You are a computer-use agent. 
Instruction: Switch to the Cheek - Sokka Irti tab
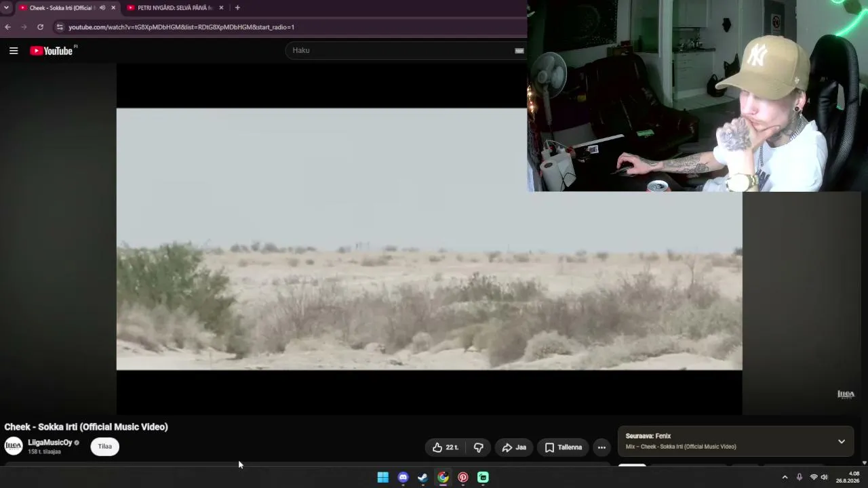[61, 7]
